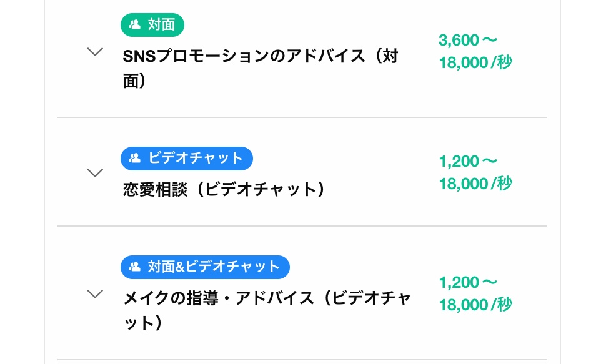Click the 3,600 minimum price text

pyautogui.click(x=459, y=40)
